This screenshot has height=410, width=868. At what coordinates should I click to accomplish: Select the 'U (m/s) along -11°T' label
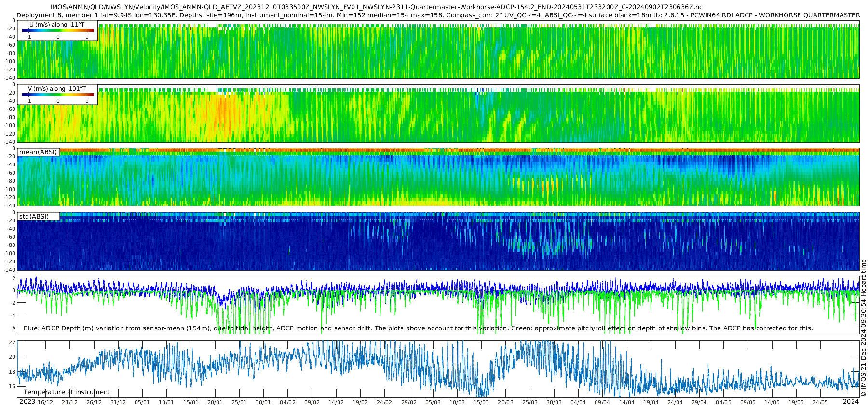coord(57,25)
